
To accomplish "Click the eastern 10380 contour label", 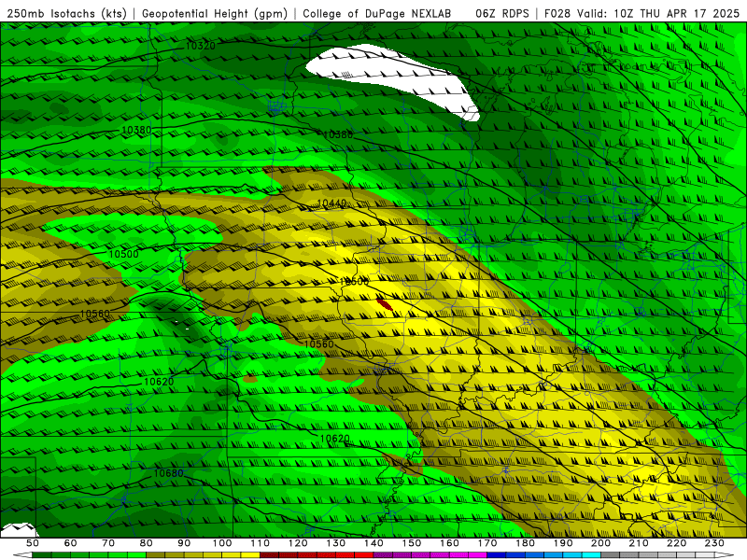I will (338, 134).
